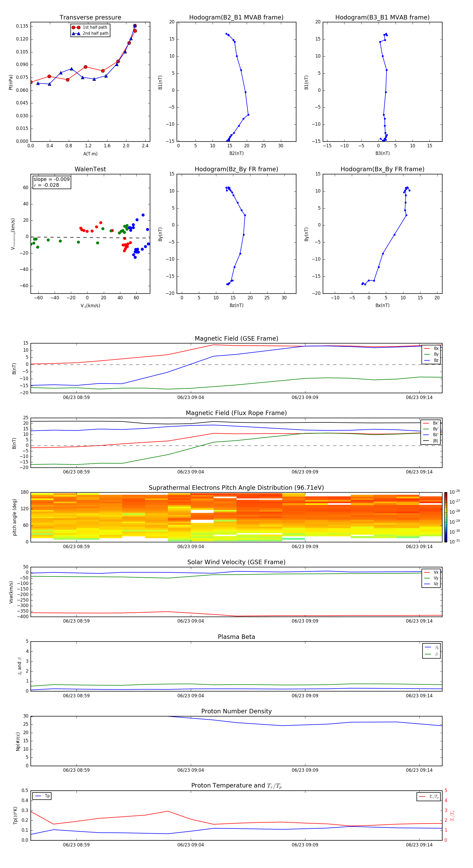The height and width of the screenshot is (868, 473).
Task: Click the "B2(nT)" x-axis label
Action: tap(236, 154)
